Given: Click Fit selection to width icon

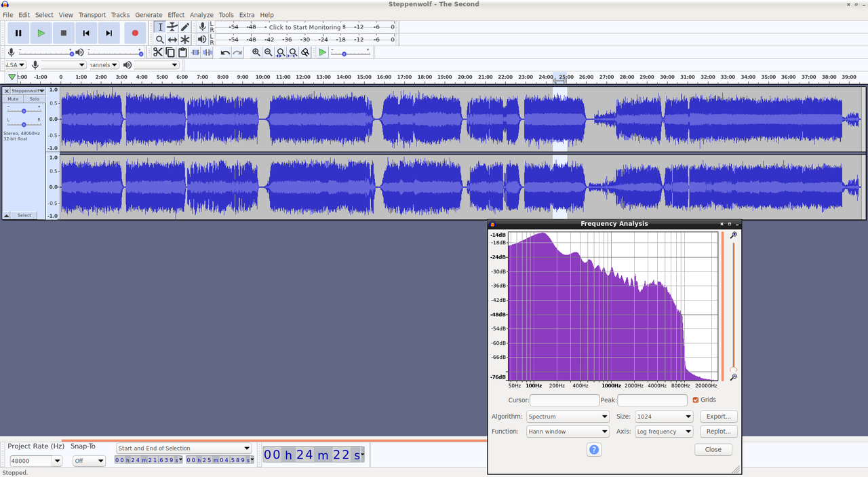Looking at the screenshot, I should pyautogui.click(x=281, y=52).
